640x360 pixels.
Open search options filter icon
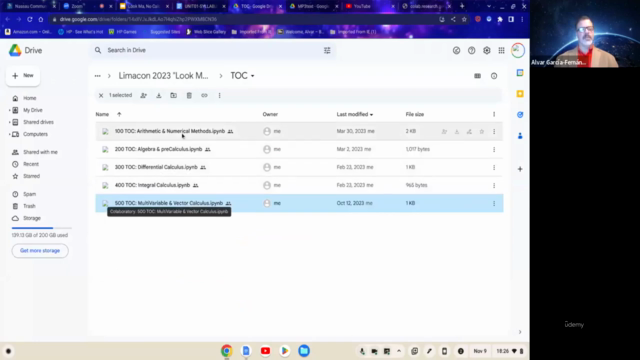[327, 50]
